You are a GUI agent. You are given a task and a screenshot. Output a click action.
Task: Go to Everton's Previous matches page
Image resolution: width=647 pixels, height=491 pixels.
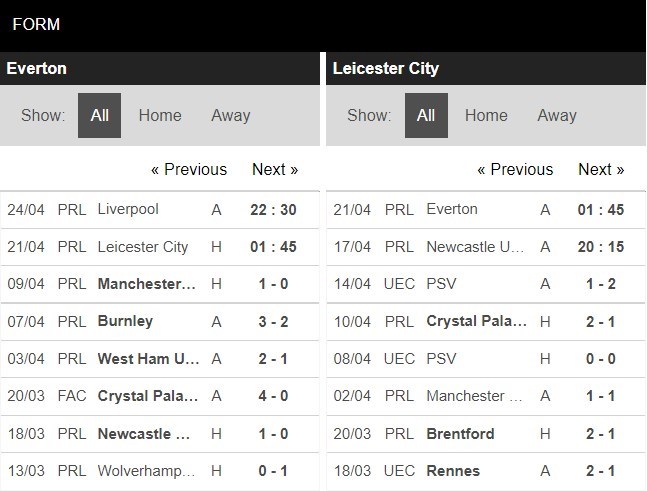(x=189, y=169)
